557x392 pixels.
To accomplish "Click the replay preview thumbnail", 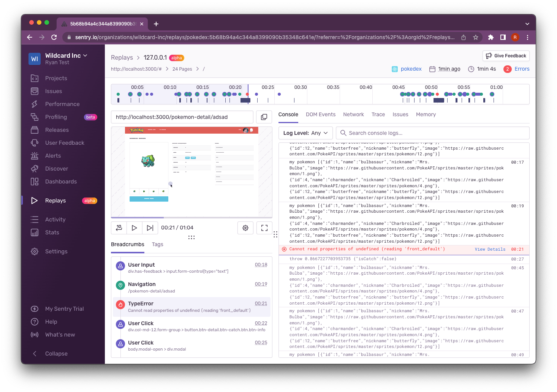I will coord(191,172).
